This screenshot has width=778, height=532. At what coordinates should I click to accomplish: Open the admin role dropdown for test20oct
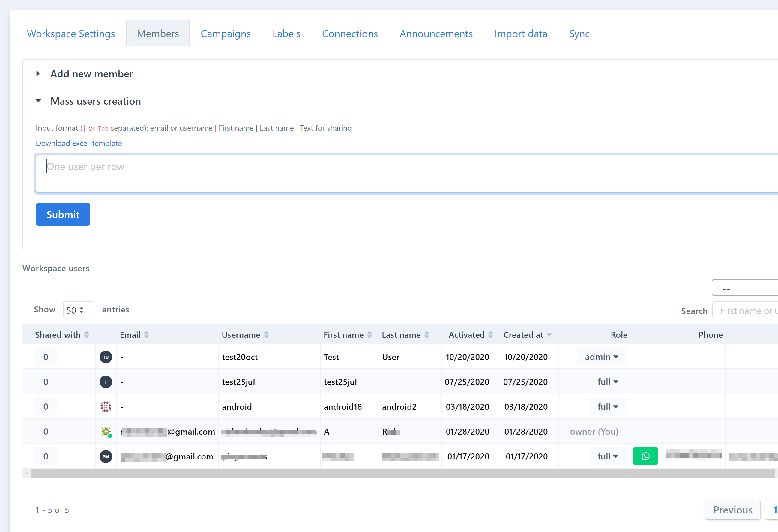(x=601, y=357)
